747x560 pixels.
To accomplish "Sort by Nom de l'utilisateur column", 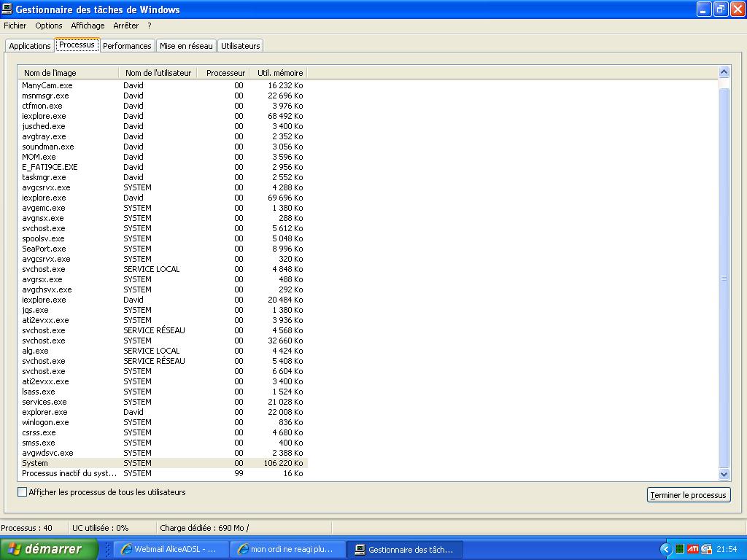I will point(158,73).
